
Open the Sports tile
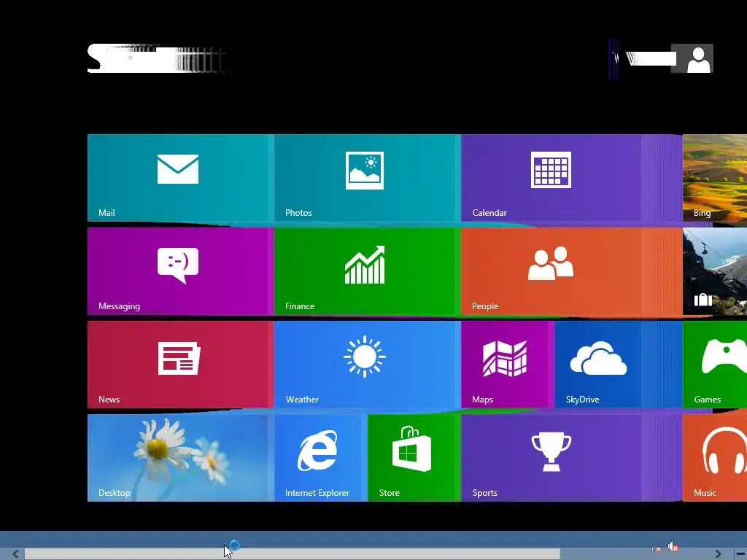pos(551,458)
